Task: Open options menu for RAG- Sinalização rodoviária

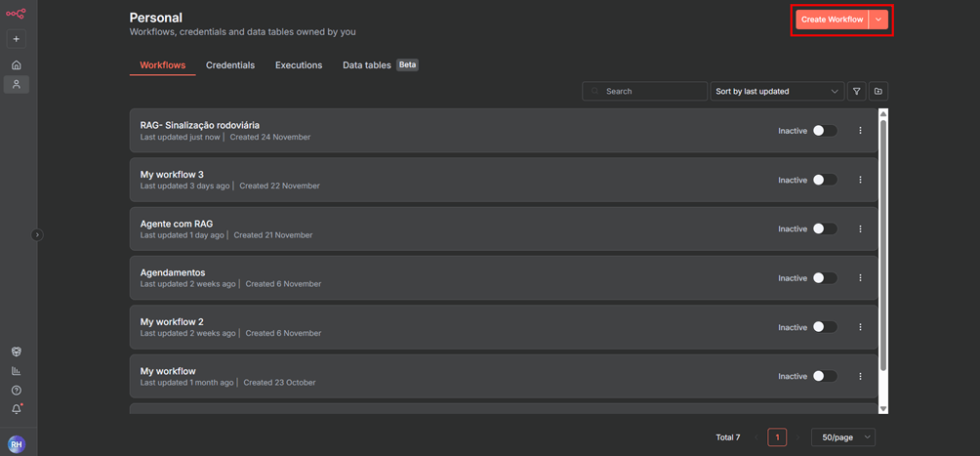Action: click(860, 131)
